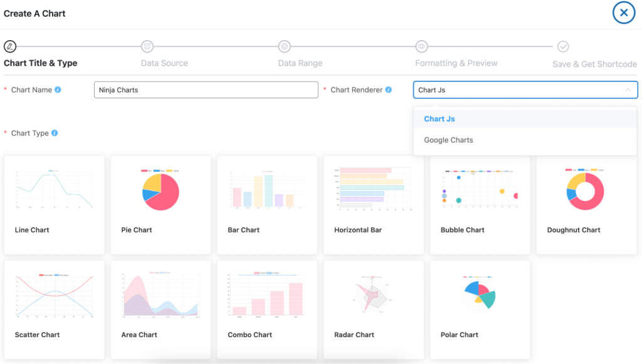Choose the Chart Js renderer option
This screenshot has height=364, width=642.
439,119
